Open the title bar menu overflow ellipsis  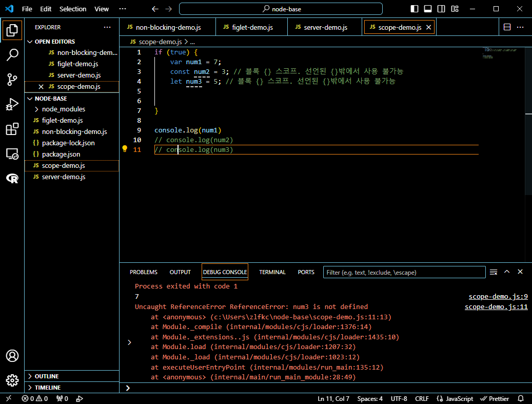click(123, 9)
